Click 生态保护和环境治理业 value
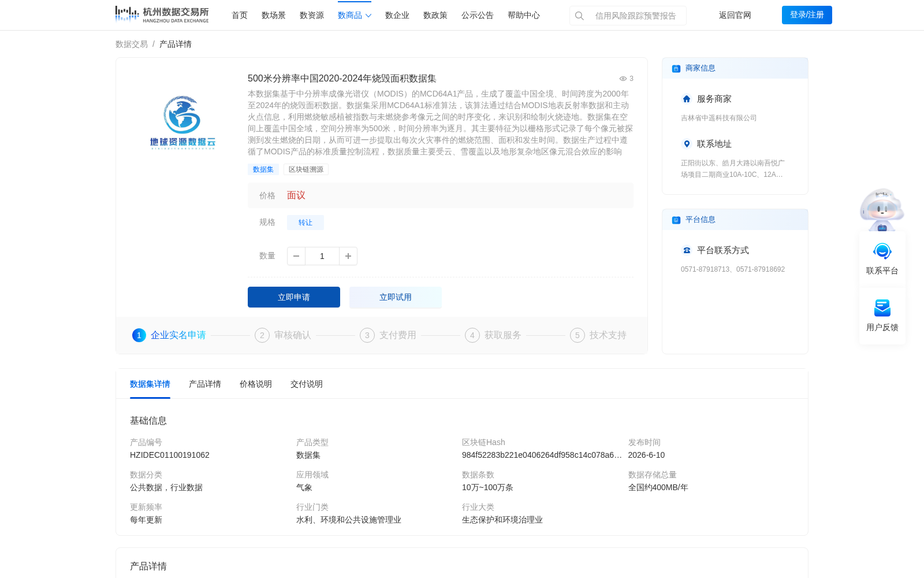Screen dimensions: 924x578 pyautogui.click(x=502, y=520)
